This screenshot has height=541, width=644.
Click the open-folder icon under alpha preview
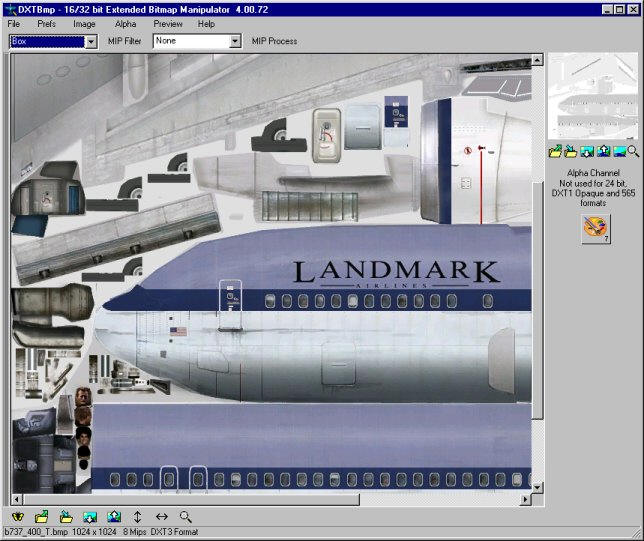pos(555,151)
